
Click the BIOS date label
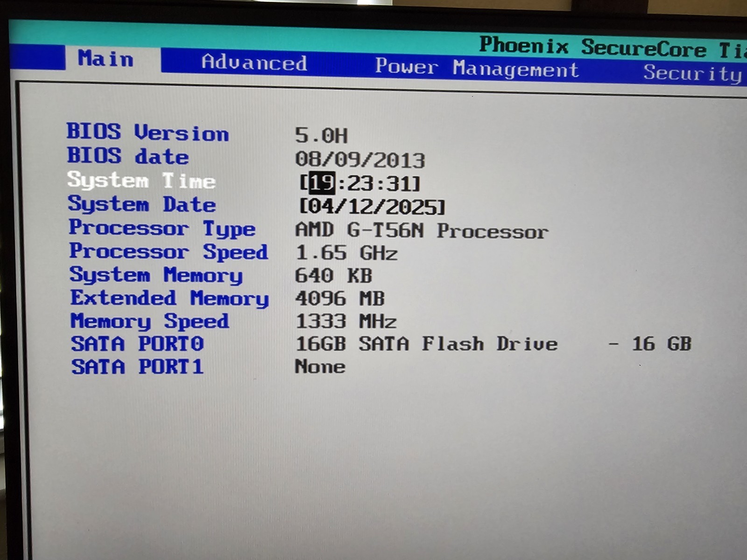pyautogui.click(x=128, y=156)
